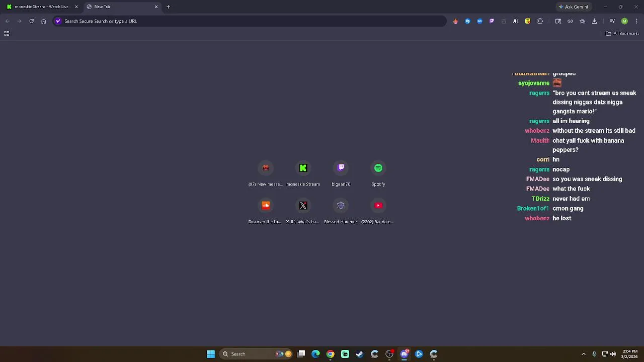Open the SoundCloud Discover shortcut tile
Viewport: 644px width, 362px height.
[x=266, y=211]
